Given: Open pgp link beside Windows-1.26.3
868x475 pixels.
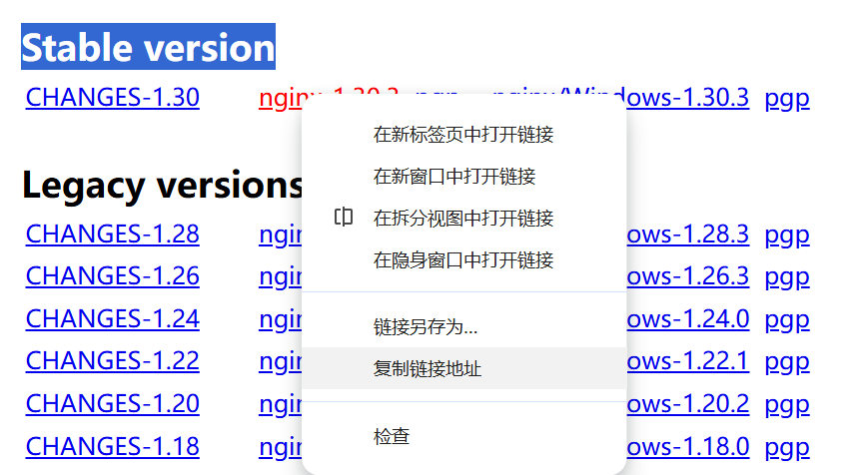Looking at the screenshot, I should tap(787, 278).
